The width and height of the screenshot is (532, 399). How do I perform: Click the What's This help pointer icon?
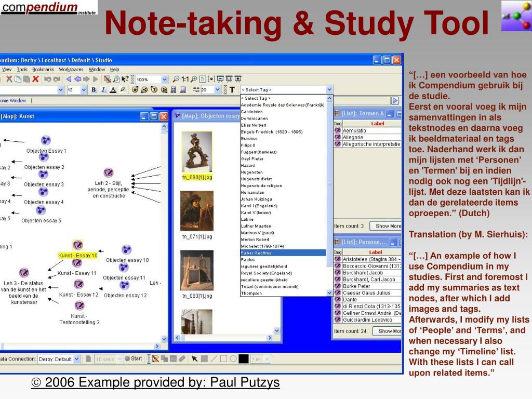(125, 79)
